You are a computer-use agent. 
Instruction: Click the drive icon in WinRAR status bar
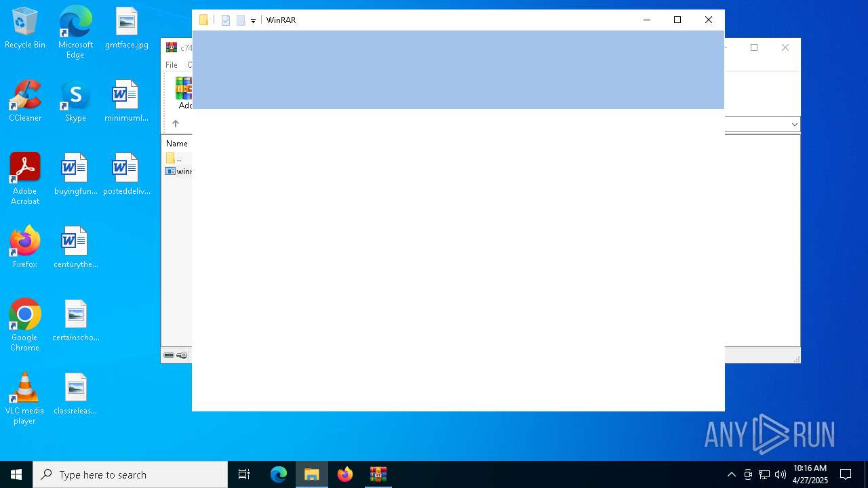(x=169, y=355)
